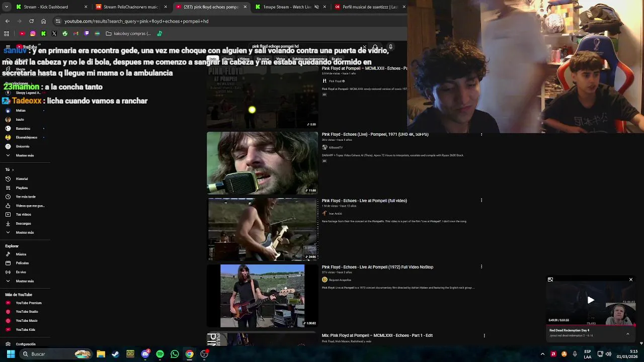
Task: Open Música in Explorar section
Action: [21, 254]
